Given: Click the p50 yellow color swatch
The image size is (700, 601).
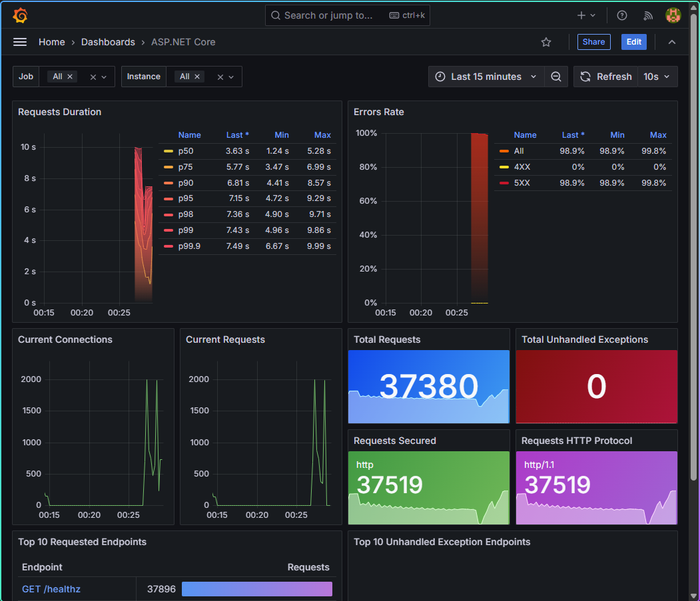Looking at the screenshot, I should [x=169, y=151].
